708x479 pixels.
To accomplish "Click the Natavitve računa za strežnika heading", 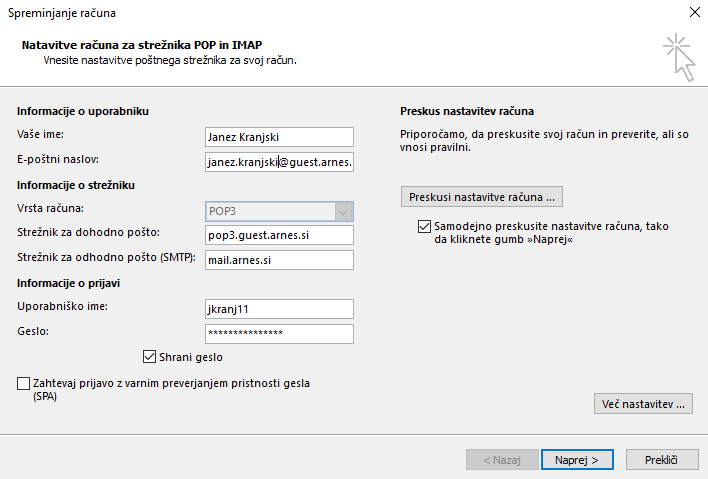I will [x=142, y=45].
